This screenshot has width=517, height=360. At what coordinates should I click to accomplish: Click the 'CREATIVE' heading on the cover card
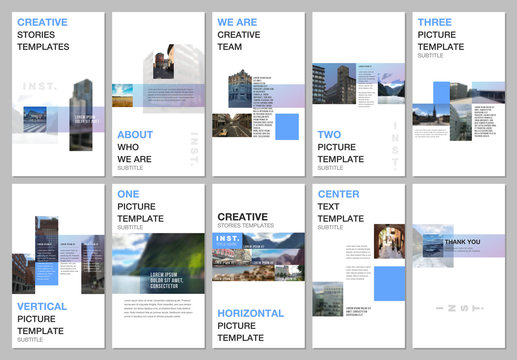(x=42, y=22)
